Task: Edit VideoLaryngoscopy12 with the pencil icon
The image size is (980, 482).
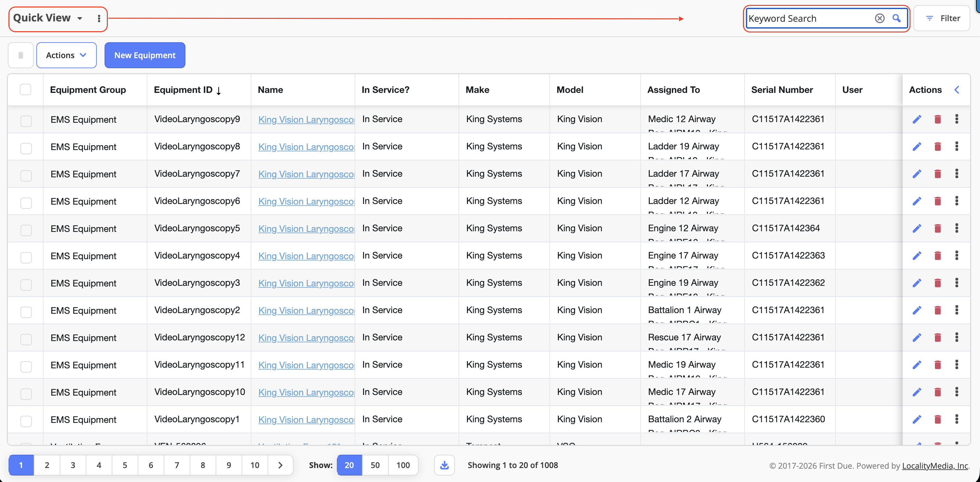Action: (x=917, y=337)
